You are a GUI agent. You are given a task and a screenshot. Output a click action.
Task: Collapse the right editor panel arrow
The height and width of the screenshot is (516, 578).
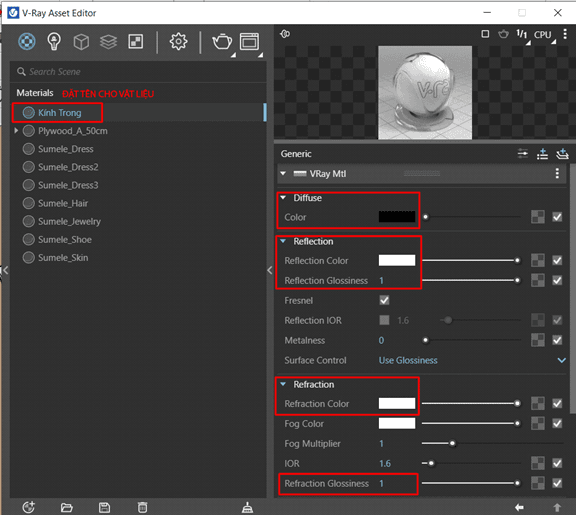tap(270, 271)
